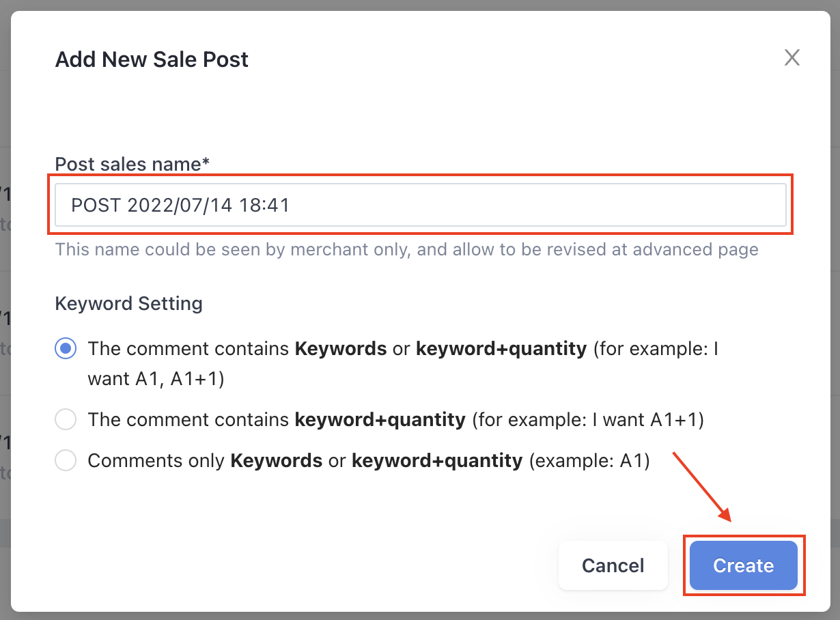Screen dimensions: 840x620
Task: Click the 'Keyword Setting' section heading
Action: pos(129,303)
